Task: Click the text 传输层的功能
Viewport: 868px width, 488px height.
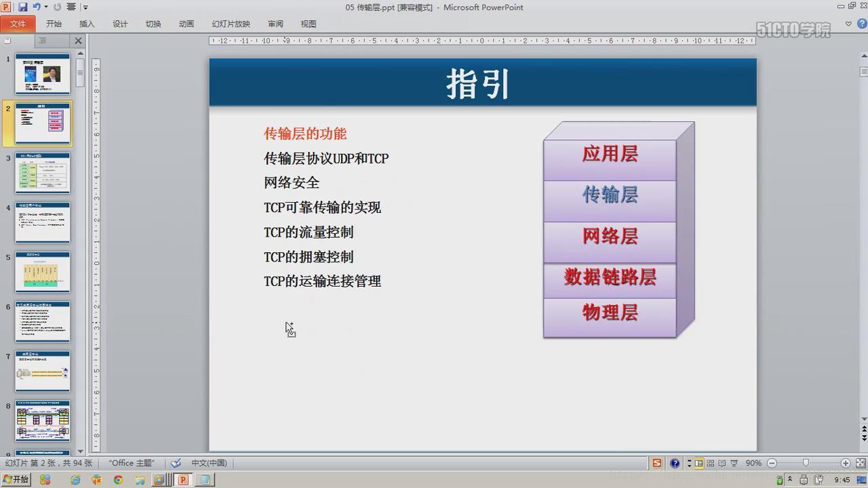Action: pos(305,134)
